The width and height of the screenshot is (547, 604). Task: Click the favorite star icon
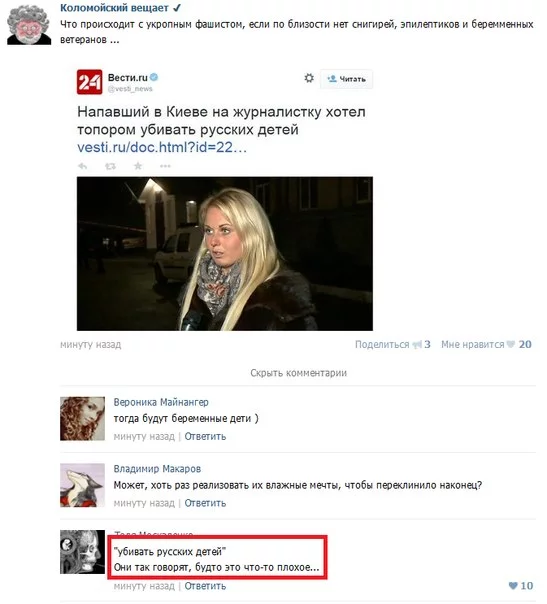click(x=138, y=166)
